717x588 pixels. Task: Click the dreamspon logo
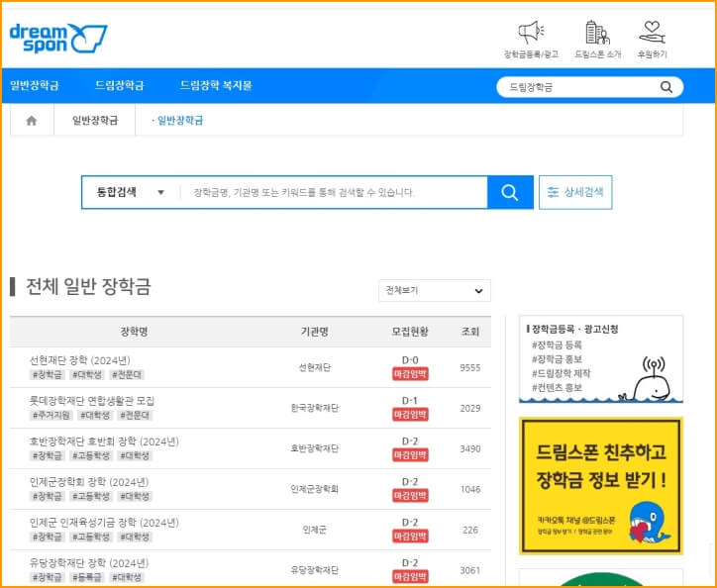pyautogui.click(x=58, y=38)
